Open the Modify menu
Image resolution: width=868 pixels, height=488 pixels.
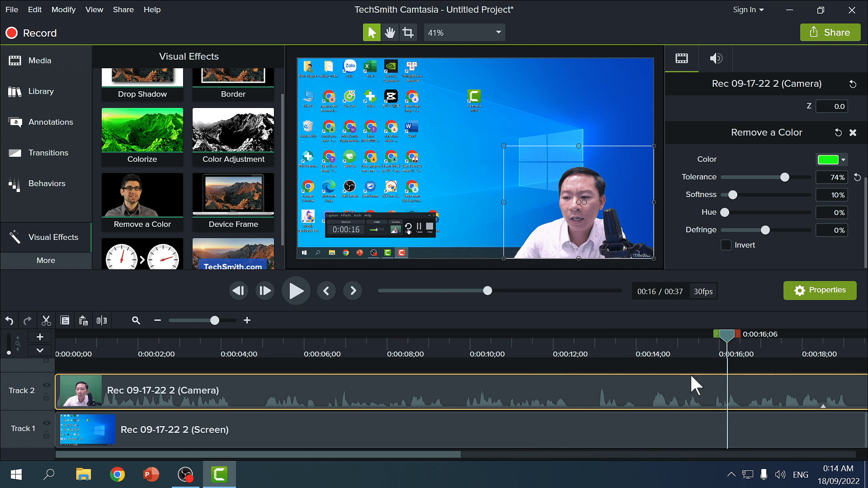click(63, 9)
